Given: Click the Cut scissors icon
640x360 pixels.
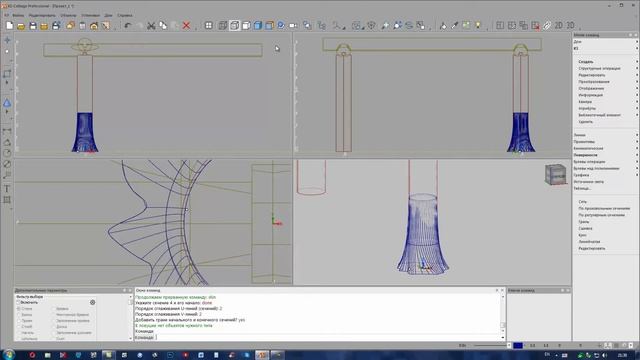Looking at the screenshot, I should tap(151, 26).
